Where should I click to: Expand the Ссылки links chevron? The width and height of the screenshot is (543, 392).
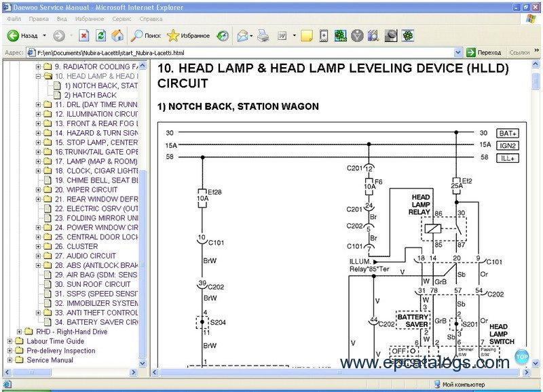536,50
